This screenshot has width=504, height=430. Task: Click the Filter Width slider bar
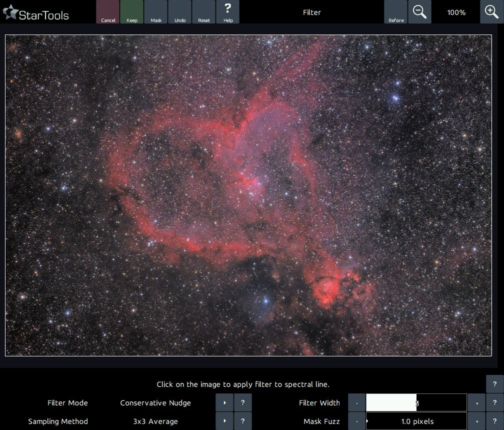(416, 403)
